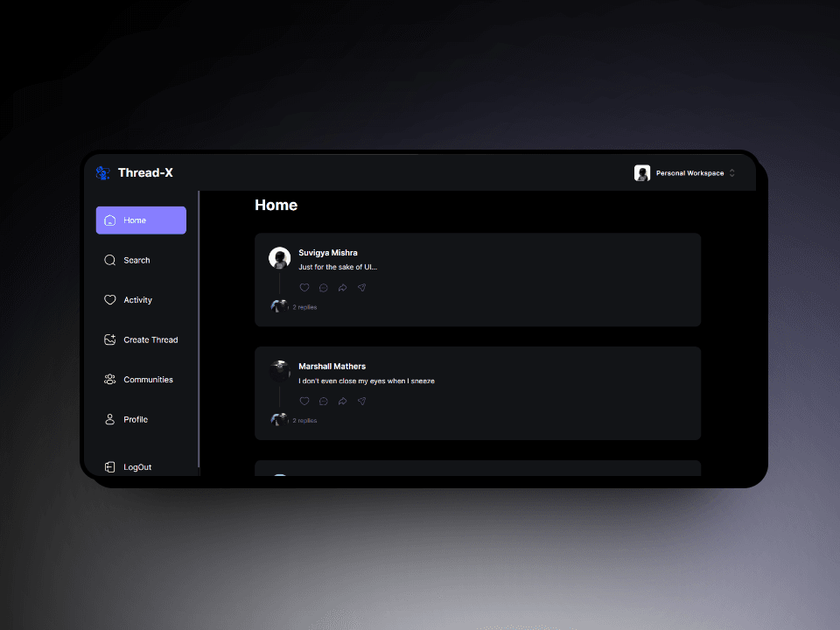
Task: Repost Marshall Mathers' thread using the arrow icon
Action: tap(342, 402)
